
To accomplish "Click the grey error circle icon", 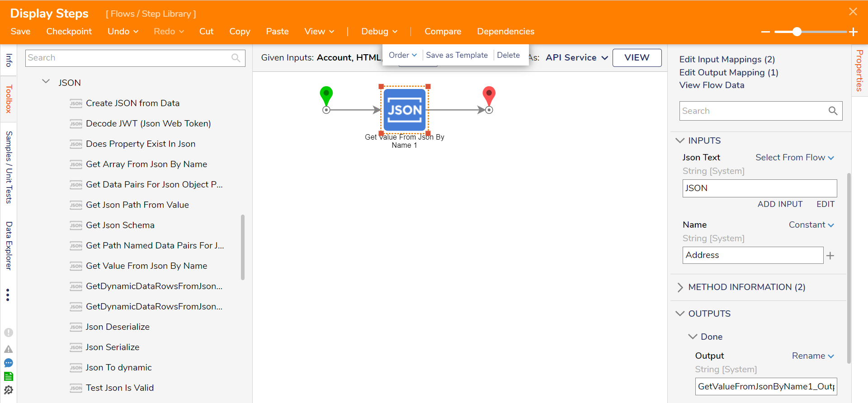I will tap(9, 333).
